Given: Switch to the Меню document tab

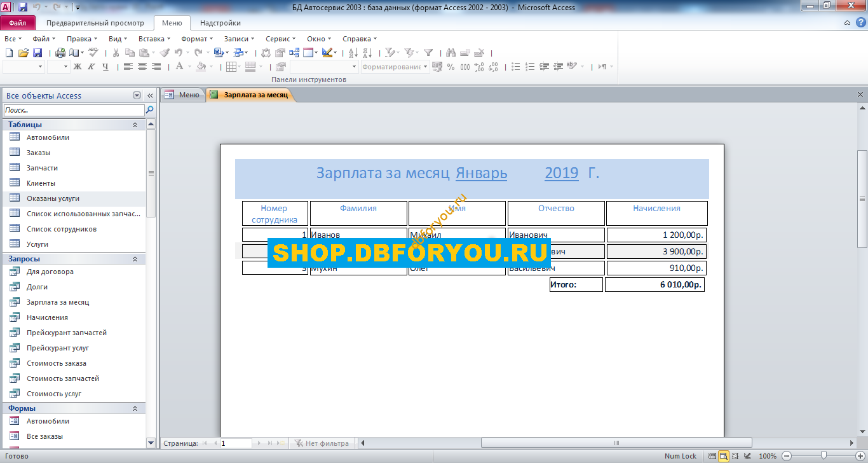Looking at the screenshot, I should coord(183,95).
